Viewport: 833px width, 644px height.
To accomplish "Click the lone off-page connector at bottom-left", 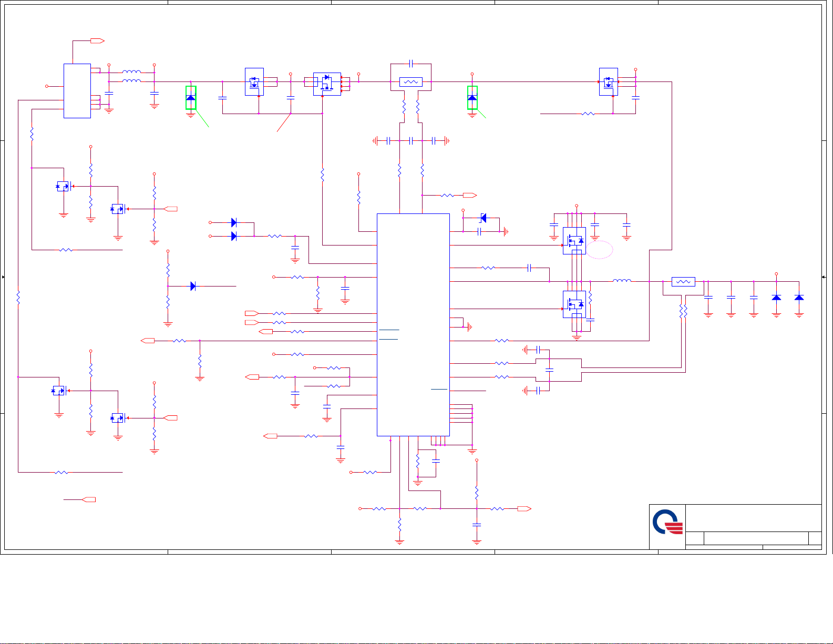I will (88, 499).
